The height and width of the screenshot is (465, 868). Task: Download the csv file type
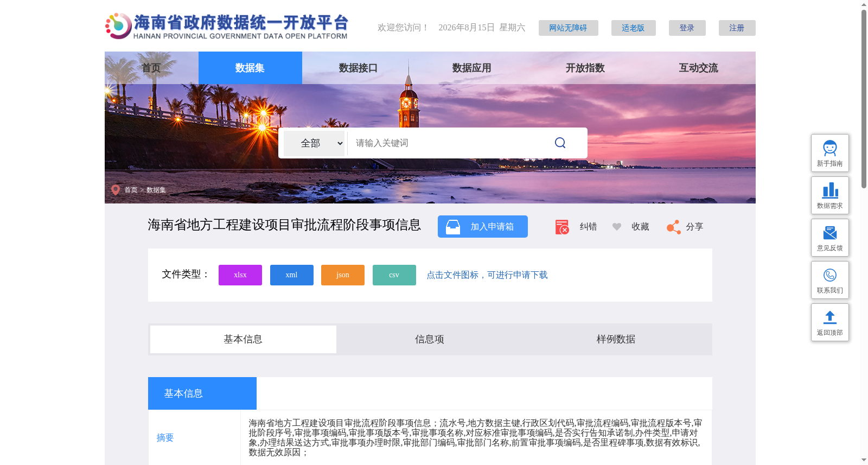[x=394, y=275]
